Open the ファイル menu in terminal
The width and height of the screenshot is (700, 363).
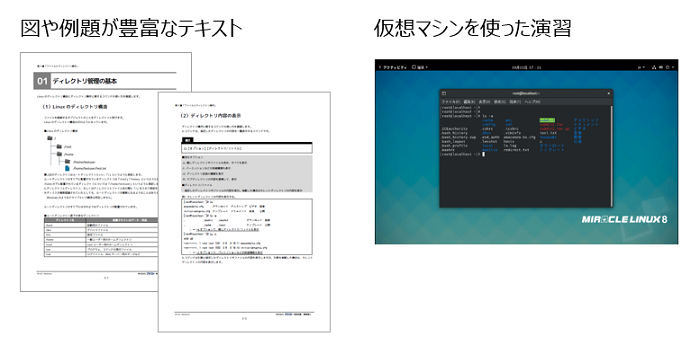pos(451,102)
